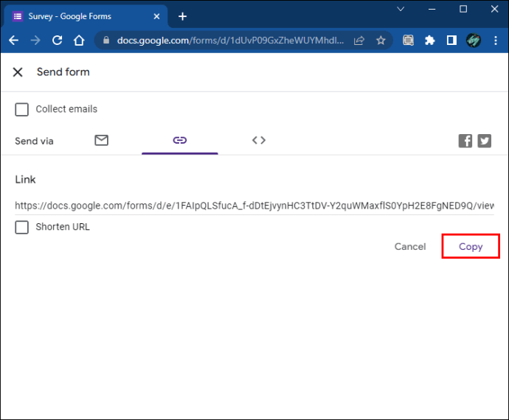Click the browser forward arrow
509x420 pixels.
pyautogui.click(x=35, y=41)
